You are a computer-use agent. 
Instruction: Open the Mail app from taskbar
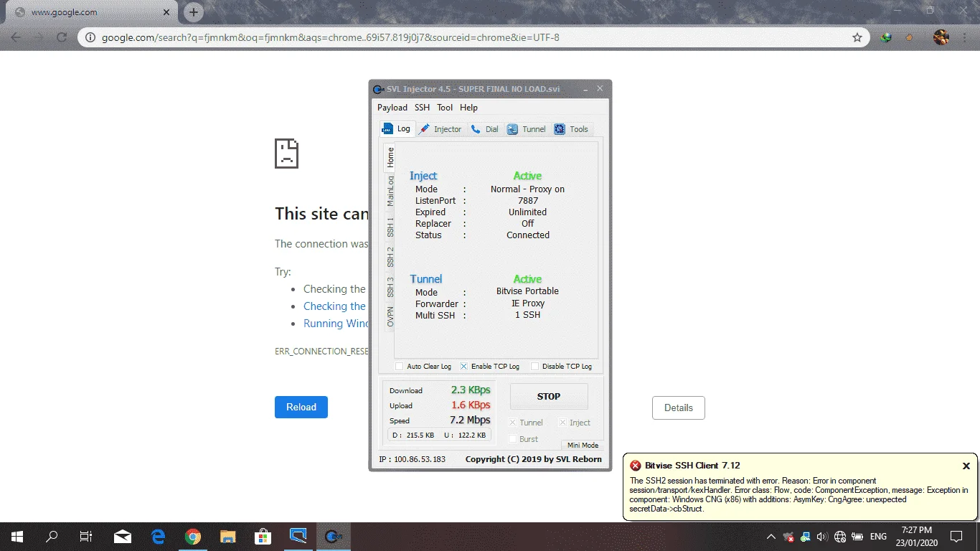(x=123, y=536)
